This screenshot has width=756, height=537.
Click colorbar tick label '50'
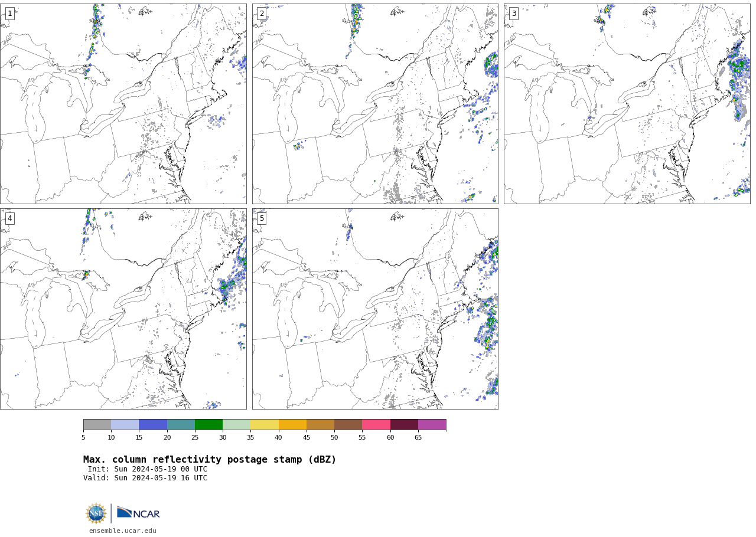(334, 437)
